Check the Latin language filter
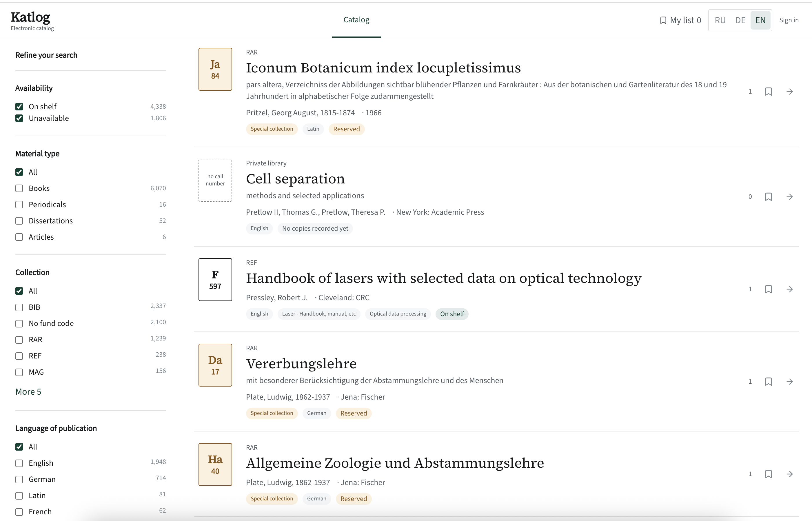812x521 pixels. click(x=19, y=496)
